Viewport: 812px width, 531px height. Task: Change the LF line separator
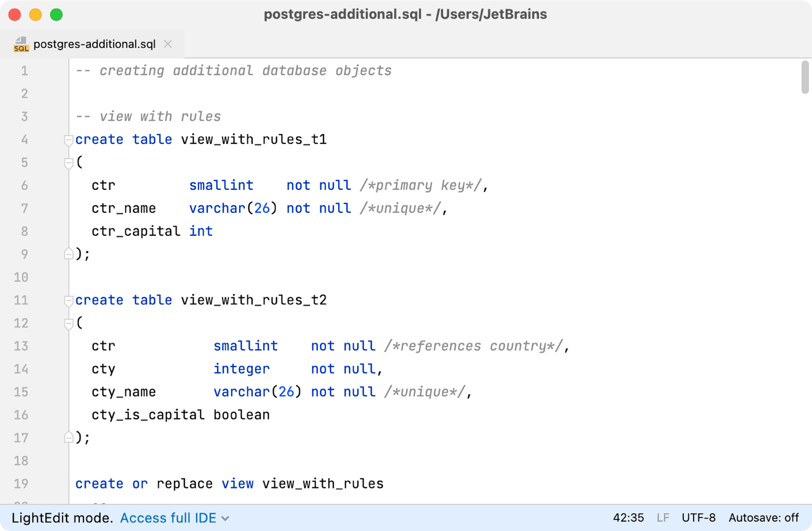coord(663,518)
